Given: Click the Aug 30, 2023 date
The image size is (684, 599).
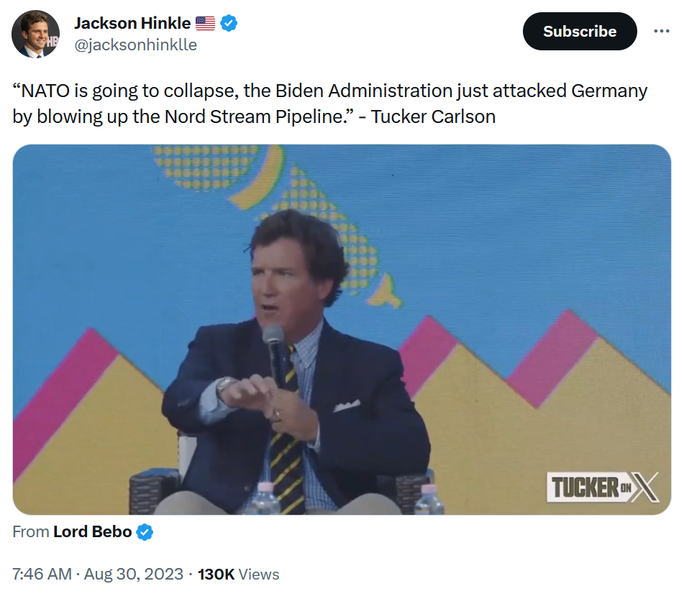Looking at the screenshot, I should click(133, 574).
